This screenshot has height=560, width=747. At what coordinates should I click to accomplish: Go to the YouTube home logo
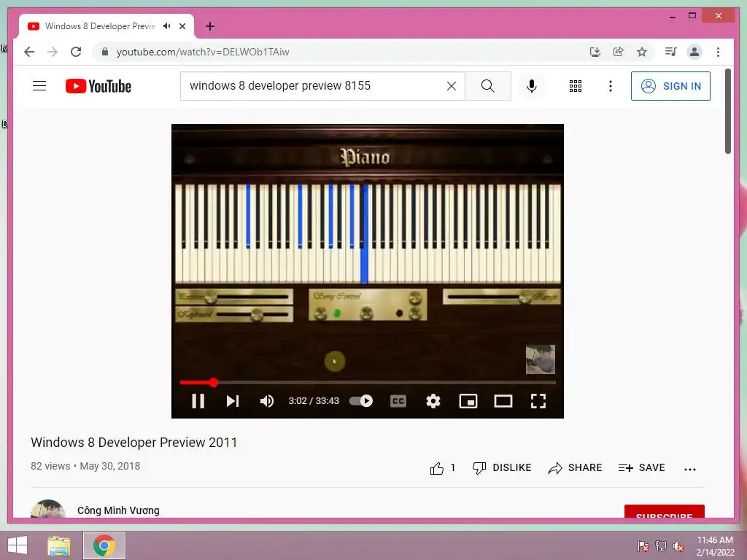pyautogui.click(x=98, y=86)
